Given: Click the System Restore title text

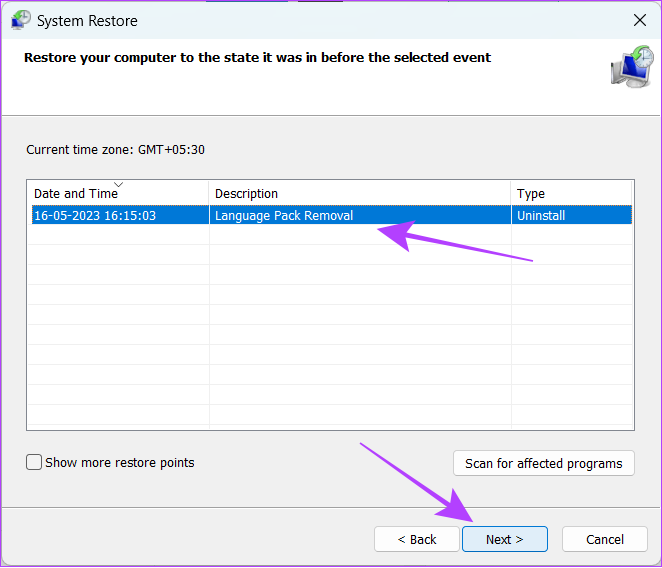Looking at the screenshot, I should tap(87, 21).
